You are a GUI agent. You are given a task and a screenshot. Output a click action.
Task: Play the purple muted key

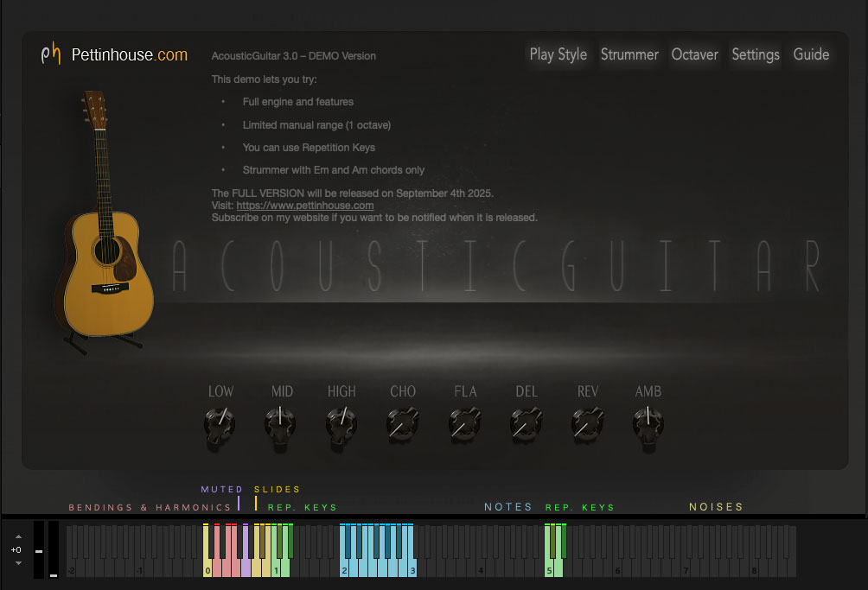pos(246,567)
